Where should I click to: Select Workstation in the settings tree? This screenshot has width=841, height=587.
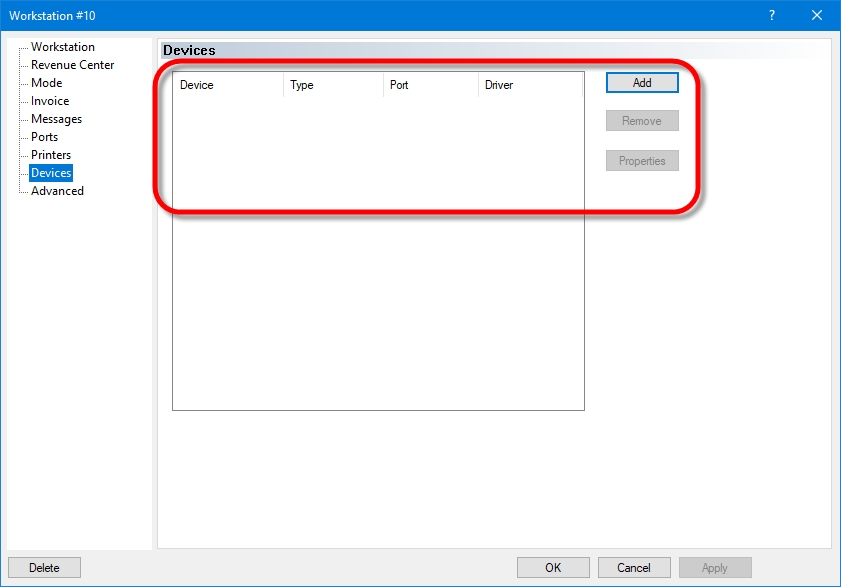pyautogui.click(x=62, y=47)
